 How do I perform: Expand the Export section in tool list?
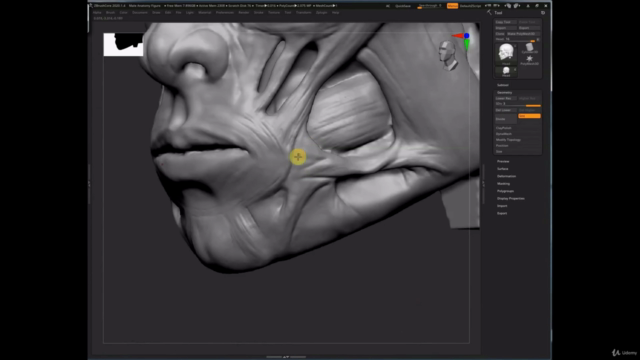(502, 213)
